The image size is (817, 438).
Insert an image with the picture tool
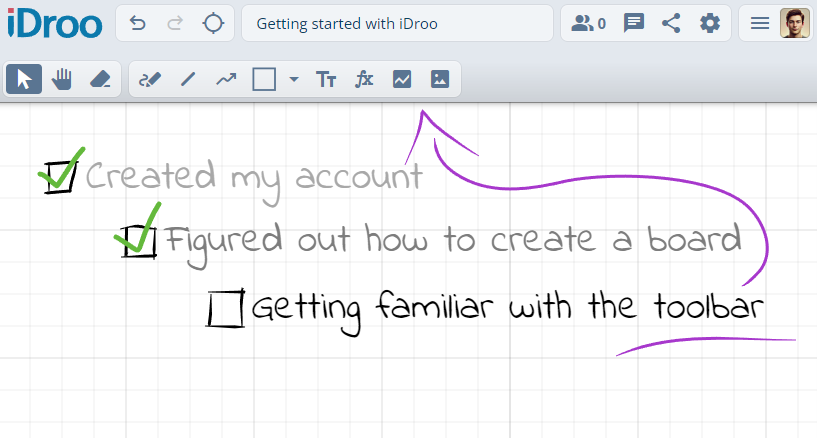click(440, 79)
